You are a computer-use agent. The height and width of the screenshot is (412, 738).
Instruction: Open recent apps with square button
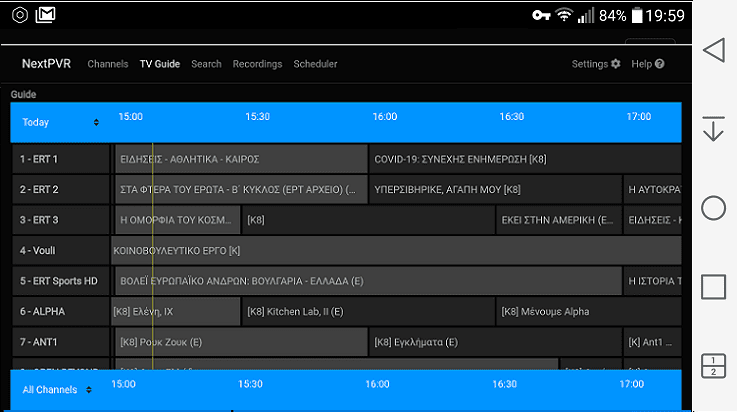click(714, 287)
